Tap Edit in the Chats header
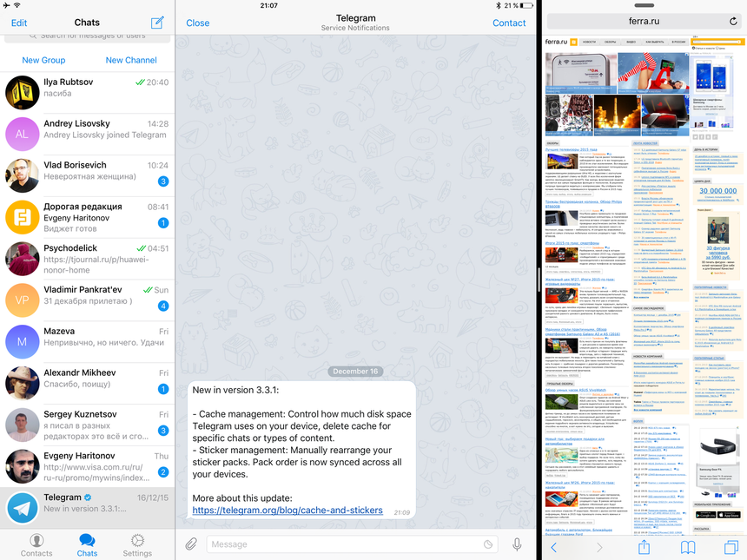This screenshot has width=747, height=560. pyautogui.click(x=19, y=23)
